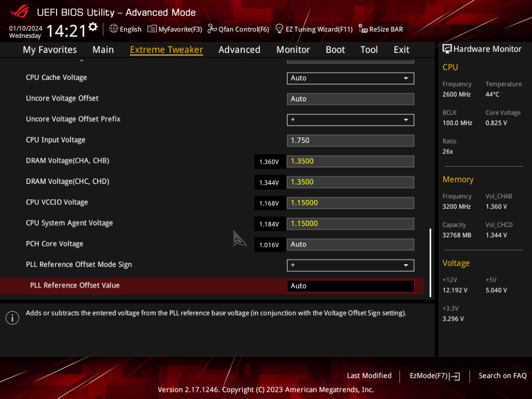Click the 2600 MHz CPU frequency value

point(457,94)
